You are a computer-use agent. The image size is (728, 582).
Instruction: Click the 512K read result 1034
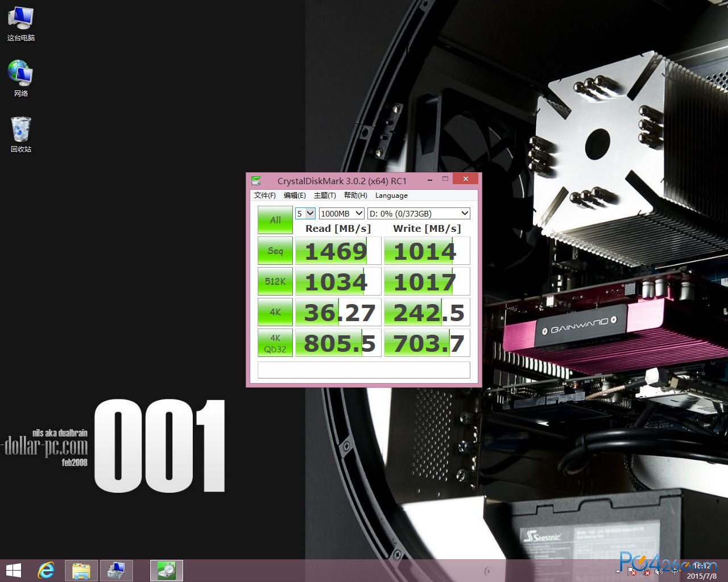coord(338,281)
